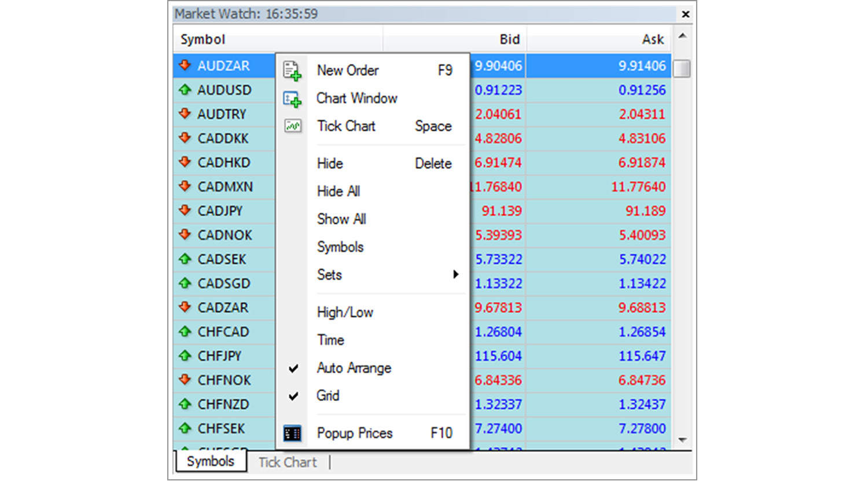Image resolution: width=868 pixels, height=481 pixels.
Task: Click the green arrow icon beside CHFNZD
Action: (x=185, y=404)
